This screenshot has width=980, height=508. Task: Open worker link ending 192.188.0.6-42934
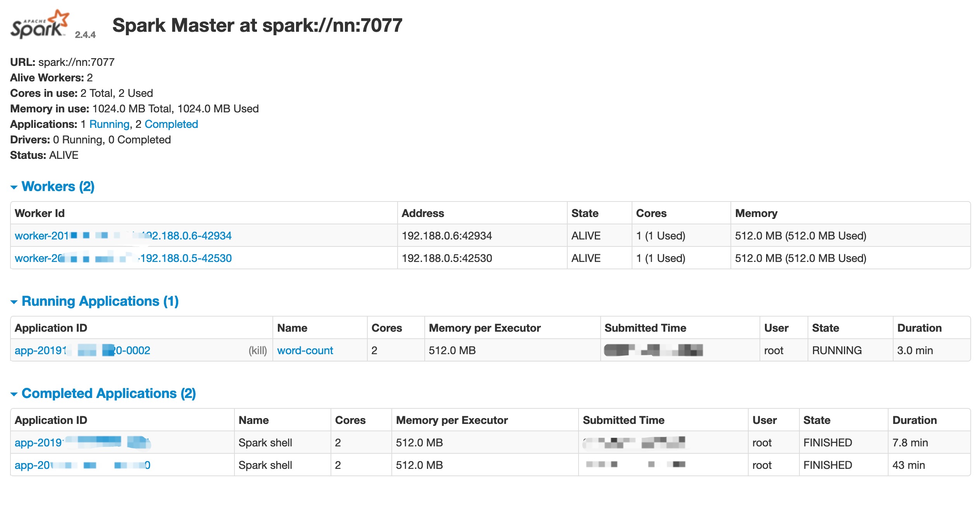pos(123,236)
